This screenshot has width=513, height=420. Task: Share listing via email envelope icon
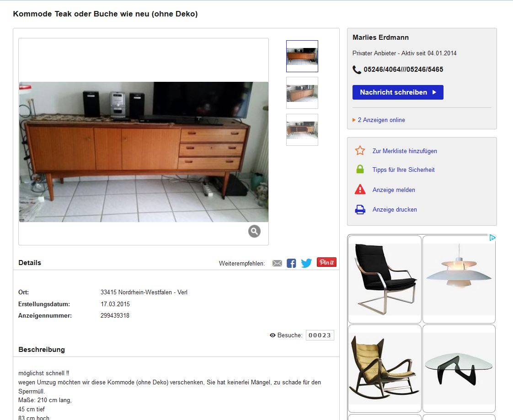pyautogui.click(x=277, y=263)
